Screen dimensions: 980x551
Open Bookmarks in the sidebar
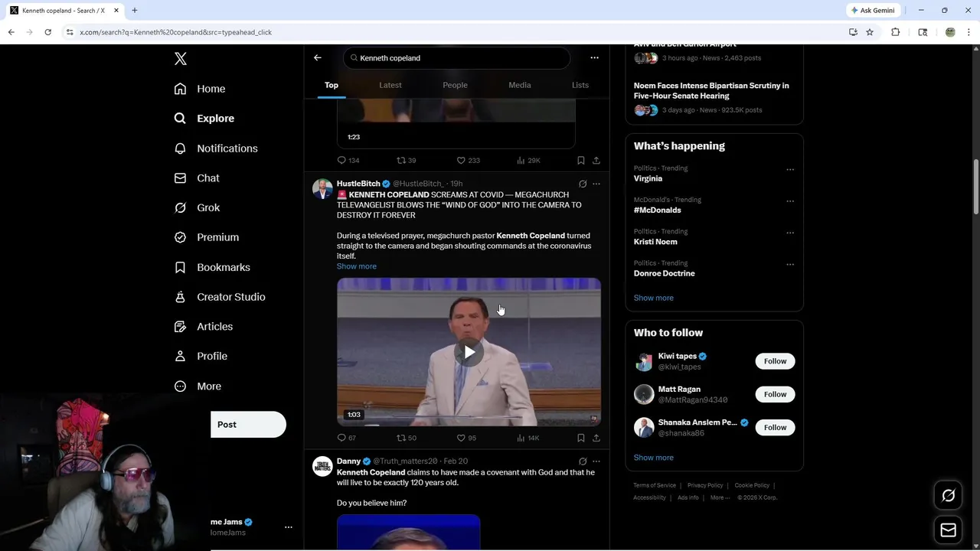tap(212, 267)
